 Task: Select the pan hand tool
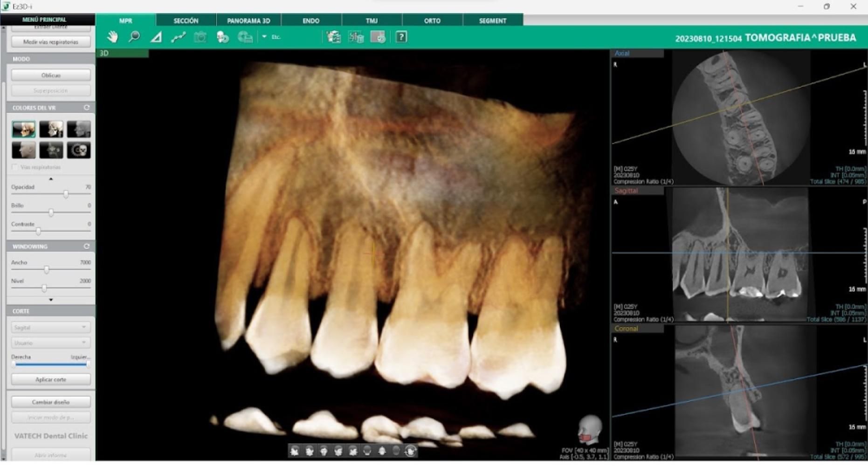[x=112, y=37]
